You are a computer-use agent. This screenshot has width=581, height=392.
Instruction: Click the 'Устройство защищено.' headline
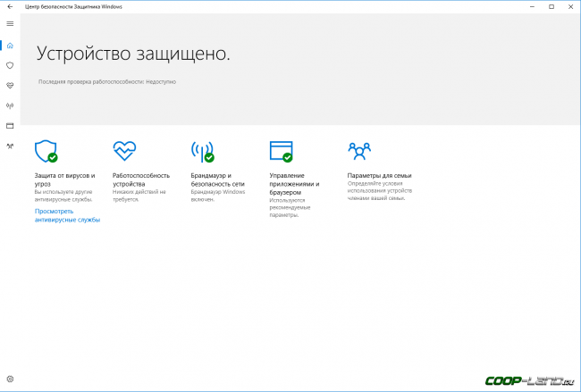pos(133,54)
